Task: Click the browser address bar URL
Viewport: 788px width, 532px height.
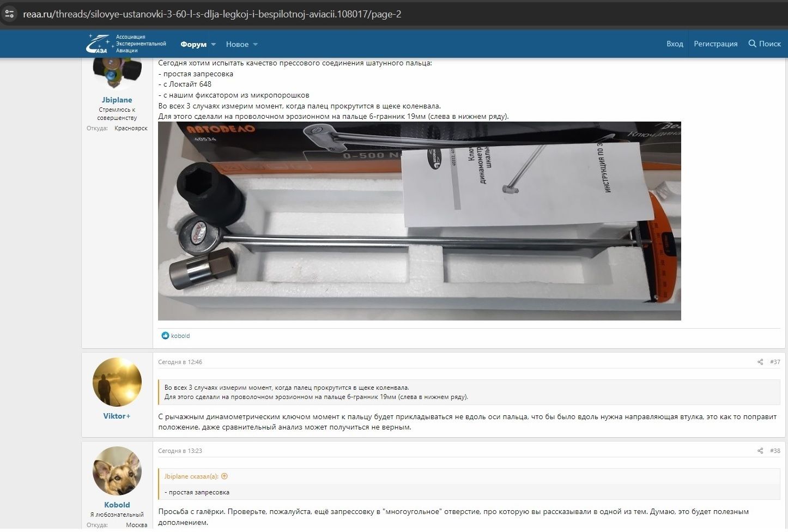Action: click(x=212, y=14)
